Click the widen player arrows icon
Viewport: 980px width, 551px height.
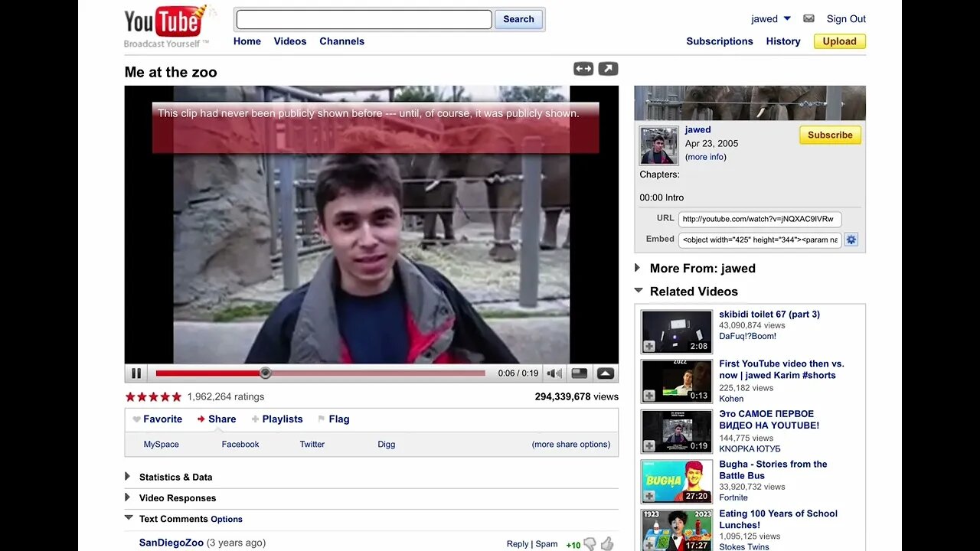(x=583, y=69)
